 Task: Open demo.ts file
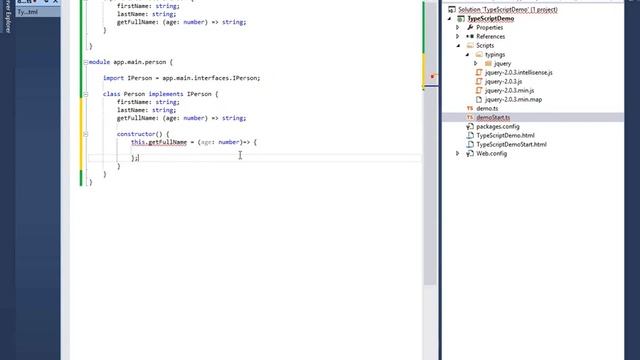coord(487,109)
